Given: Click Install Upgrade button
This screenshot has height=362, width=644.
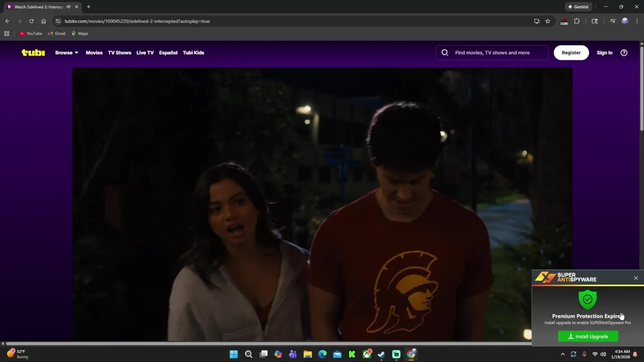Looking at the screenshot, I should tap(588, 336).
